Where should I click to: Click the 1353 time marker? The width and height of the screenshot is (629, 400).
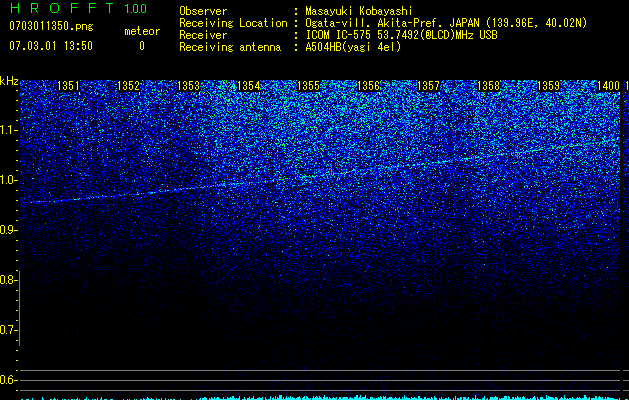point(189,86)
